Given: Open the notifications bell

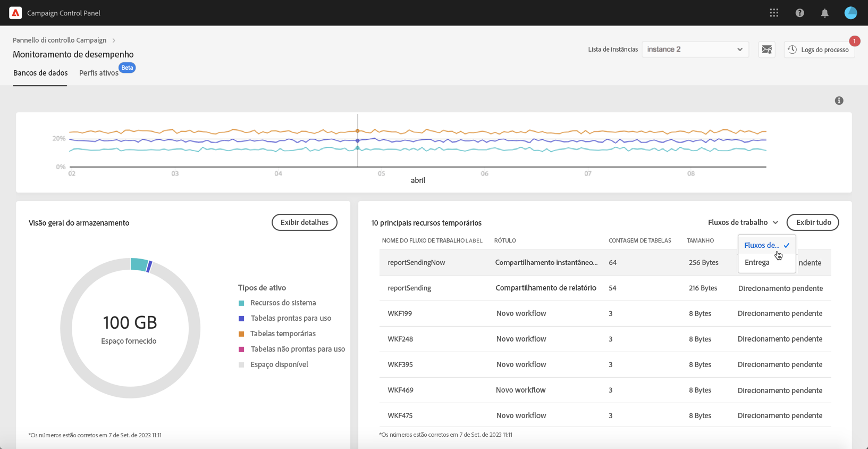Looking at the screenshot, I should [824, 13].
